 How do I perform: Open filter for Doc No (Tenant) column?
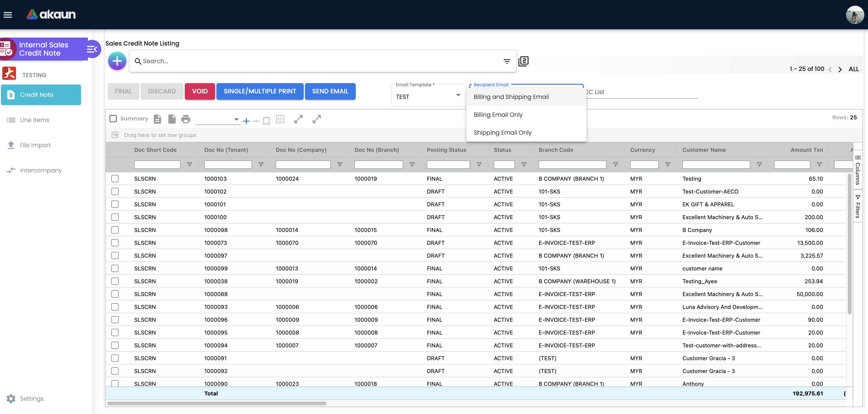261,164
